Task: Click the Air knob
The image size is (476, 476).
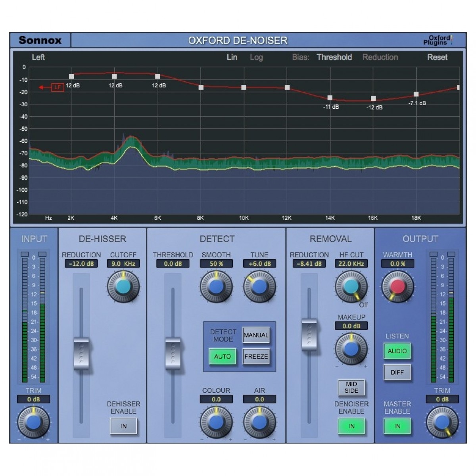Action: click(x=259, y=422)
